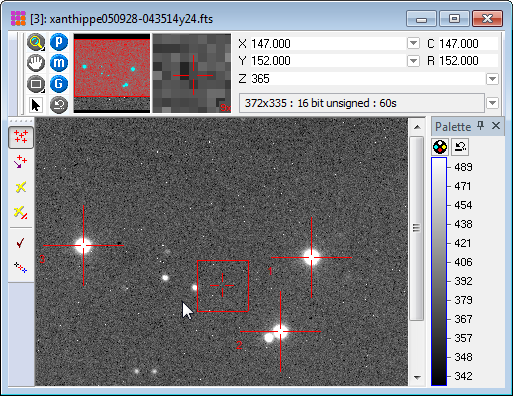Close the Palette panel

[496, 126]
